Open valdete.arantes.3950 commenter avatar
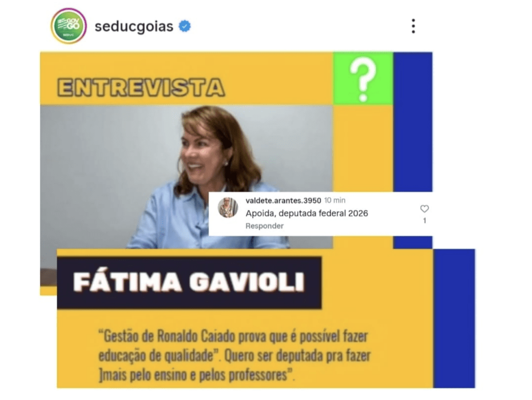532x400 pixels. point(228,207)
